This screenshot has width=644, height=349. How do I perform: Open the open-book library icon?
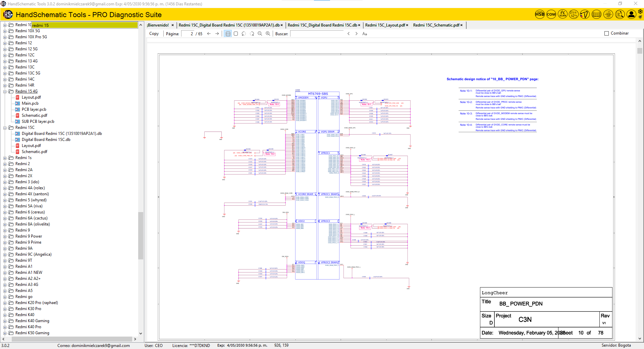pyautogui.click(x=596, y=14)
